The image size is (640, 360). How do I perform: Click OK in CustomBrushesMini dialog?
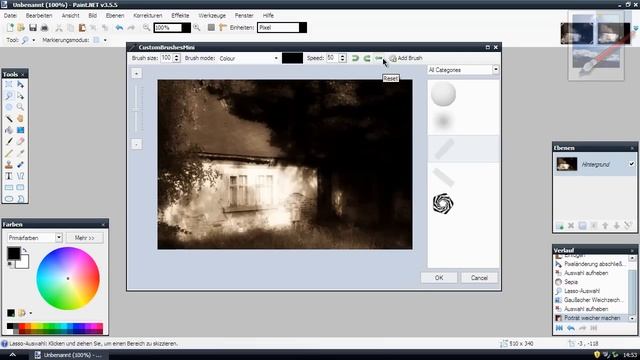(439, 278)
